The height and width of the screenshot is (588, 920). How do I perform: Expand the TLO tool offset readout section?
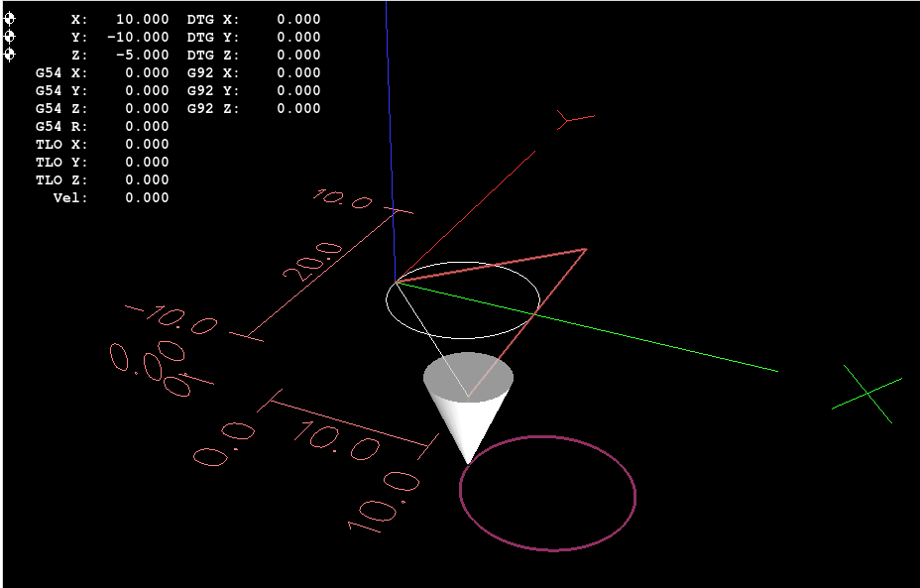click(109, 144)
